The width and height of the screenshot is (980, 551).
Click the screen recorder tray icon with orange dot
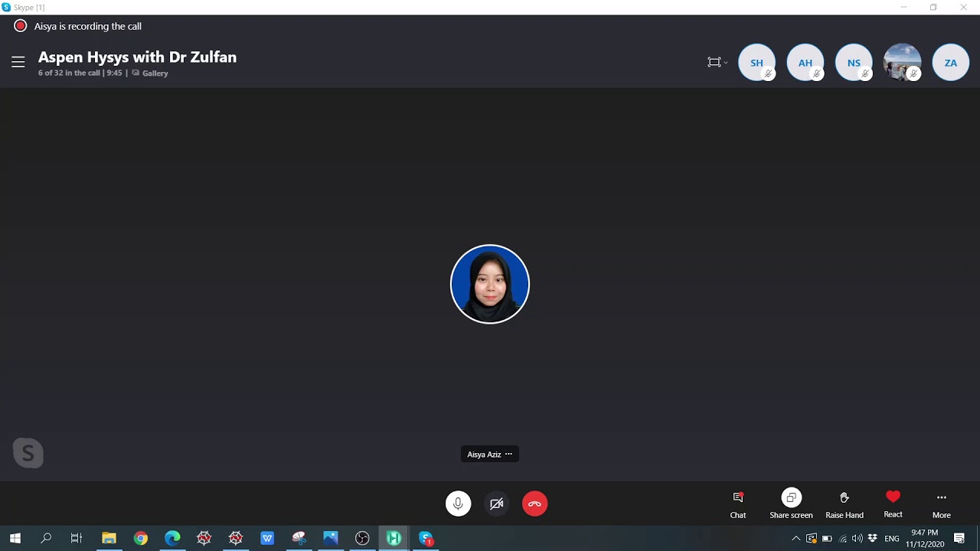coord(812,539)
